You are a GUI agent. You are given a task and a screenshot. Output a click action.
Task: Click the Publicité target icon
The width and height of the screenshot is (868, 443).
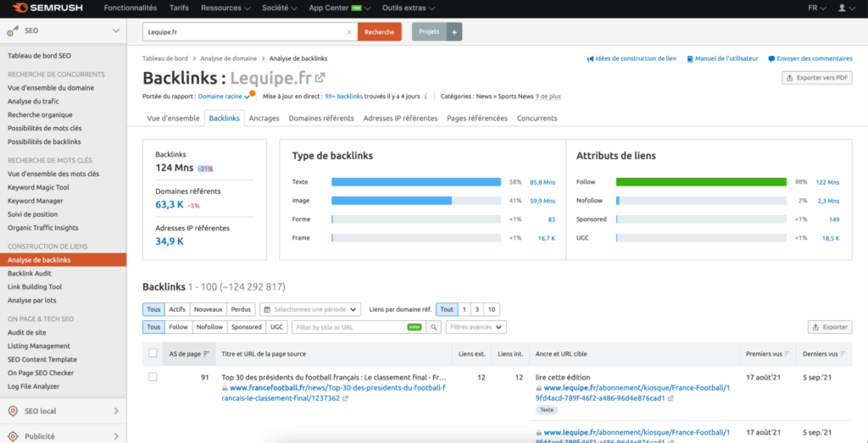coord(14,436)
